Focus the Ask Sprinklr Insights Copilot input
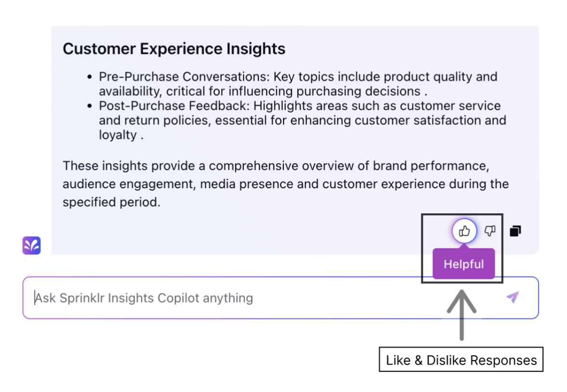The image size is (567, 392). pyautogui.click(x=281, y=298)
